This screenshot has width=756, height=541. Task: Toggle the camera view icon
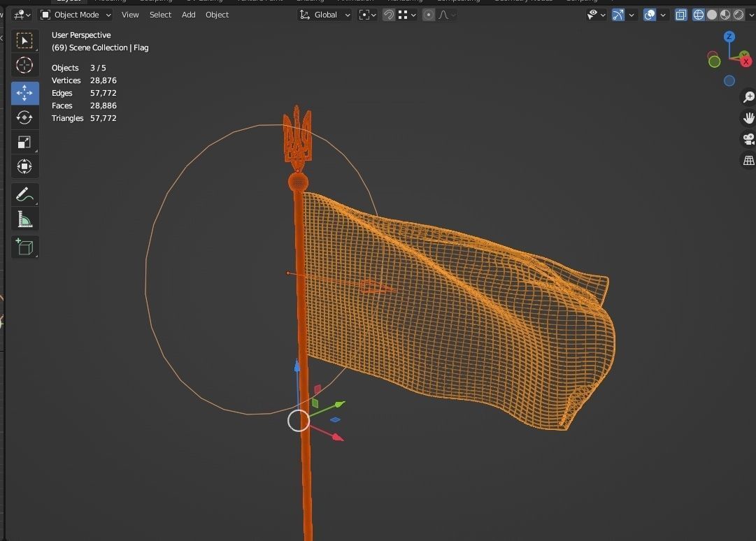click(x=748, y=139)
